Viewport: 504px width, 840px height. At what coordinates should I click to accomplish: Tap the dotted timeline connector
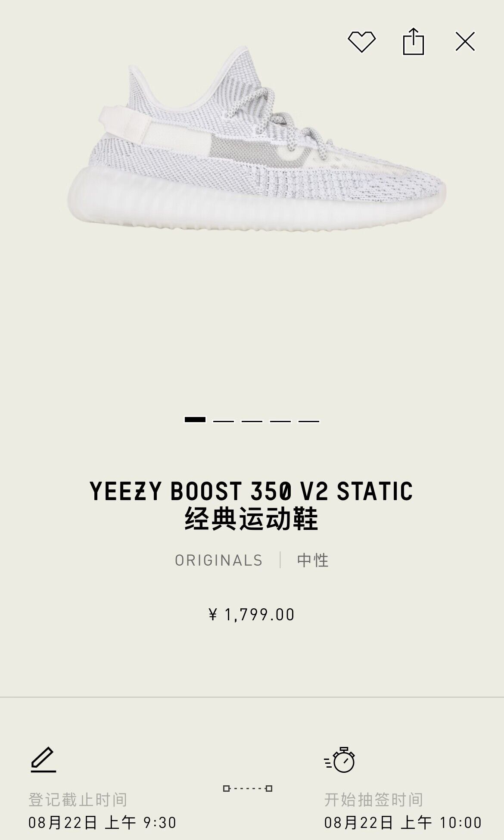point(248,789)
